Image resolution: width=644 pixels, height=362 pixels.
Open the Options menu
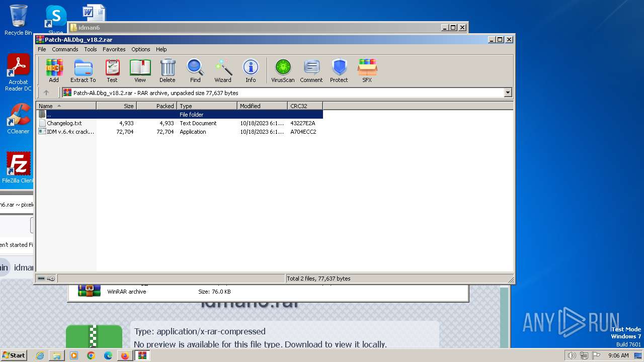pyautogui.click(x=141, y=49)
